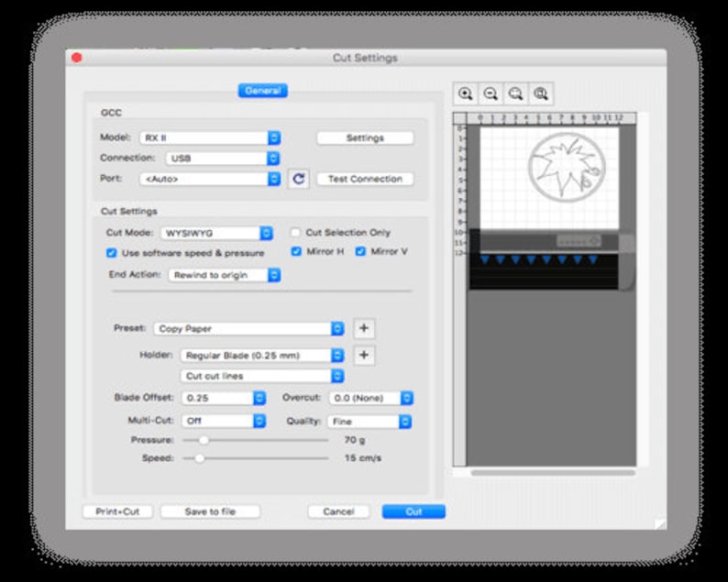
Task: Open the Model dropdown showing RX II
Action: tap(210, 137)
